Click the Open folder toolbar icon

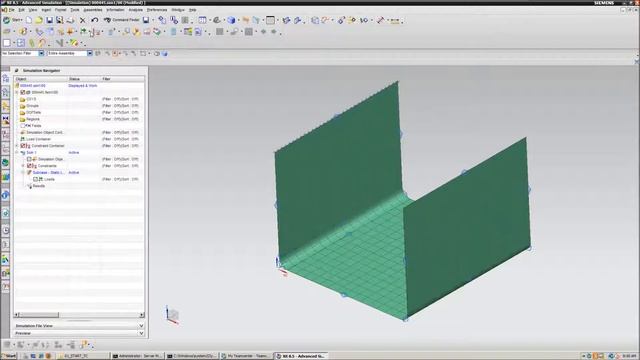(38, 20)
